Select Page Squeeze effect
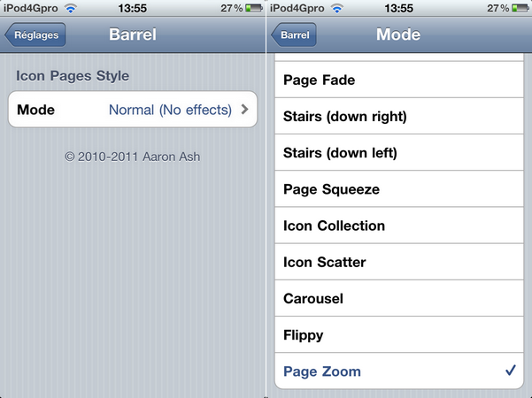 [x=398, y=189]
